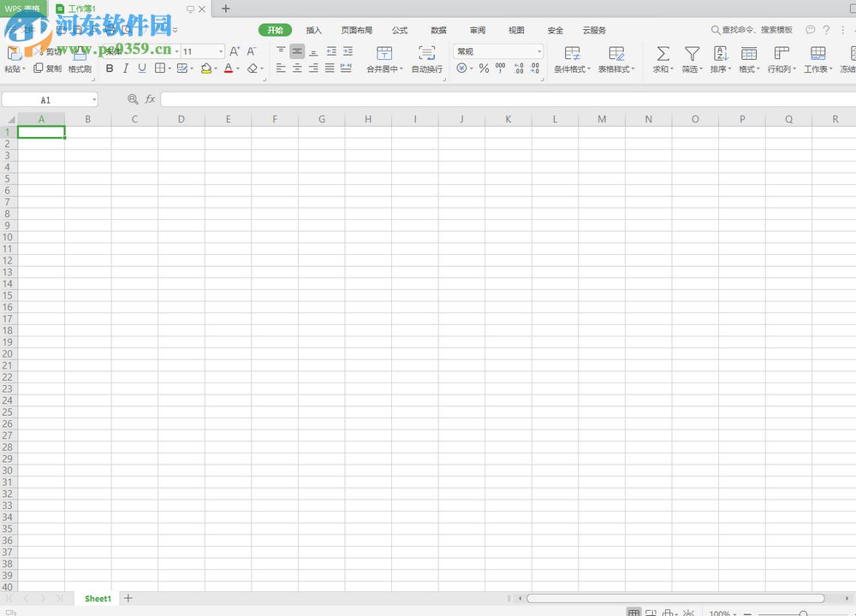856x616 pixels.
Task: Add a new sheet with the plus button
Action: coord(128,598)
